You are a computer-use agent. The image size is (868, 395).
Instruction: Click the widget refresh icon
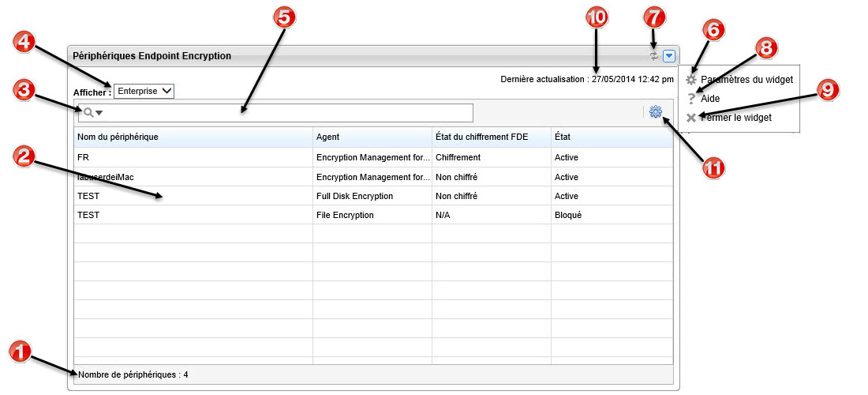click(x=653, y=56)
